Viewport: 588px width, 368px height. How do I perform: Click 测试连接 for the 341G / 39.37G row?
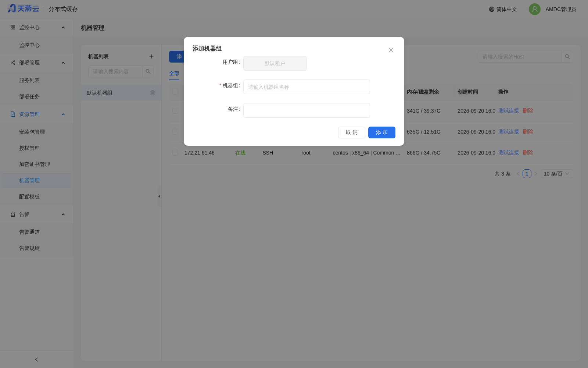(x=509, y=111)
